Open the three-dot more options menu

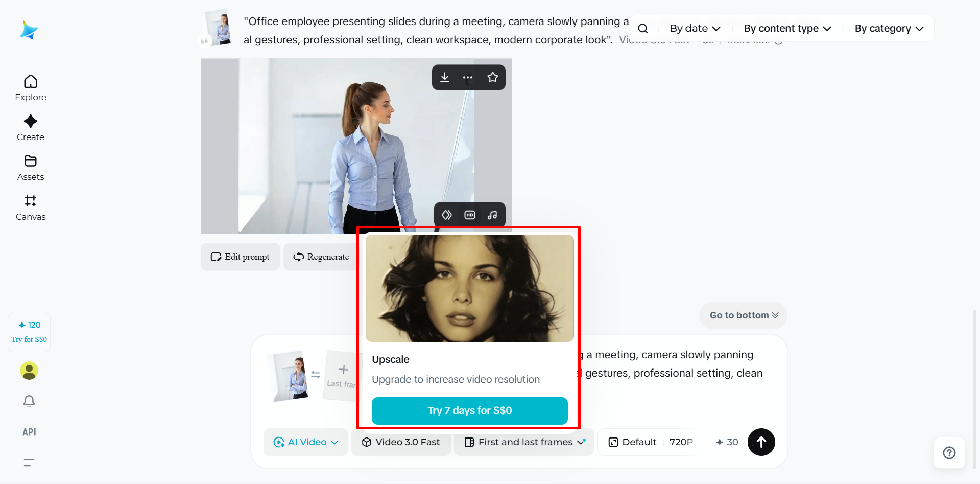[x=468, y=78]
